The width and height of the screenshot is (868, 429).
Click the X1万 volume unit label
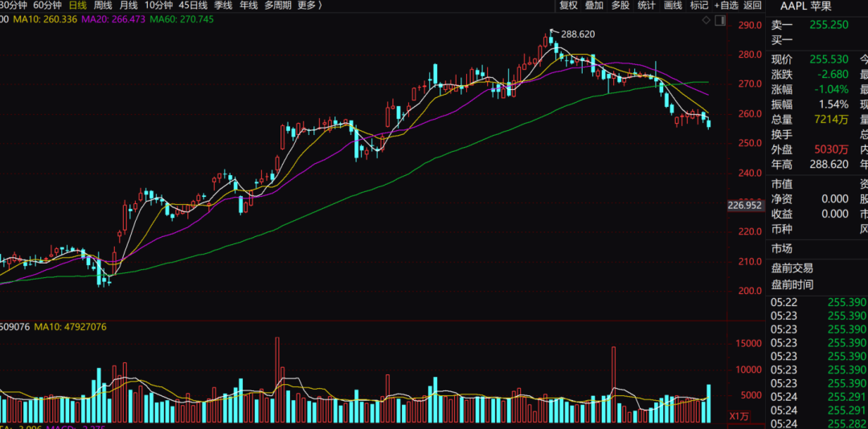coord(739,415)
